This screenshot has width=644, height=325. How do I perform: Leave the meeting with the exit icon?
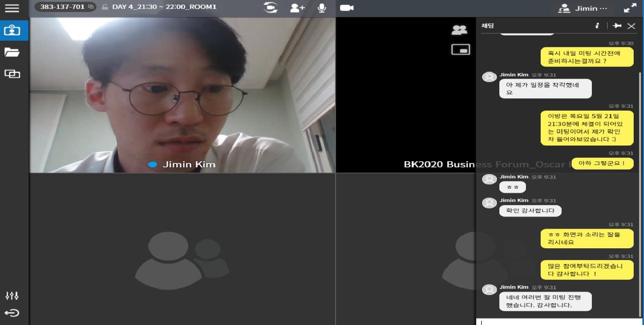coord(12,313)
